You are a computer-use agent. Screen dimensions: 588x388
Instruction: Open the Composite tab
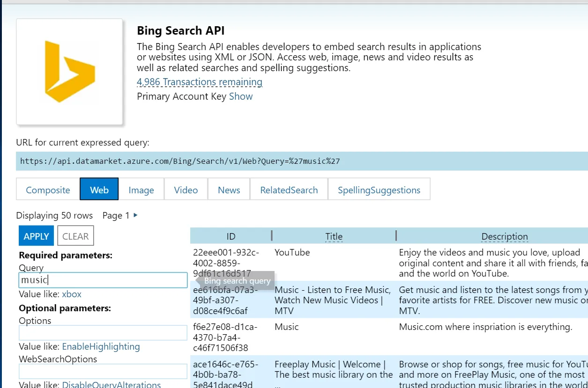[48, 190]
